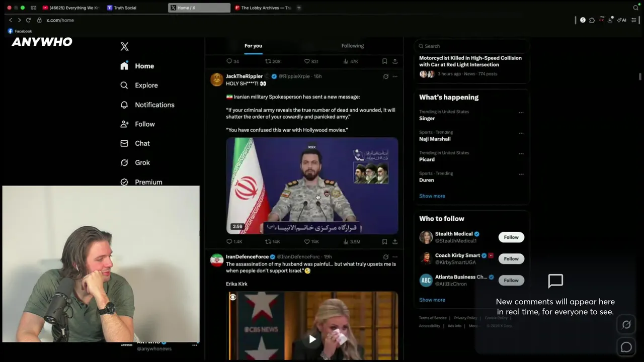Viewport: 644px width, 362px height.
Task: Open Notifications from the X sidebar
Action: (147, 105)
